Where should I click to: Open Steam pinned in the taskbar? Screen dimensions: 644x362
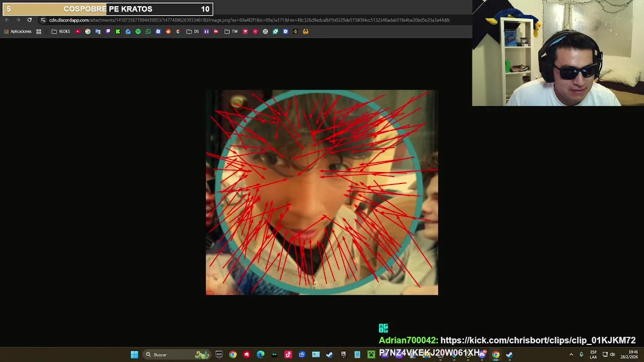click(x=330, y=355)
